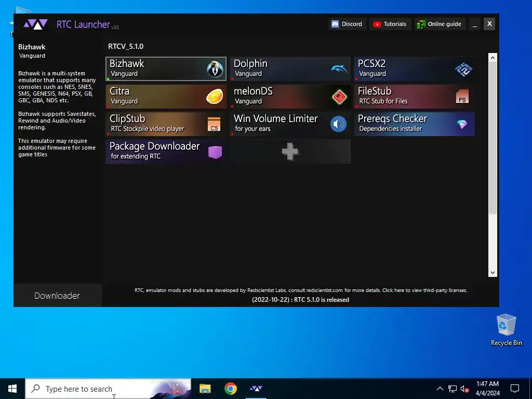Select the 'RTC Stockpile video player' subtitle
This screenshot has width=532, height=399.
click(147, 129)
